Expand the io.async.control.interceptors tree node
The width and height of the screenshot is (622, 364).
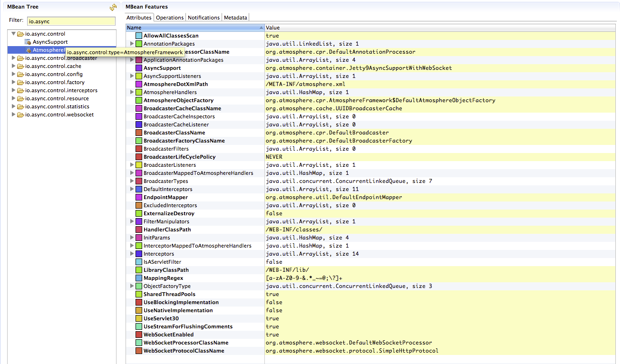point(13,91)
